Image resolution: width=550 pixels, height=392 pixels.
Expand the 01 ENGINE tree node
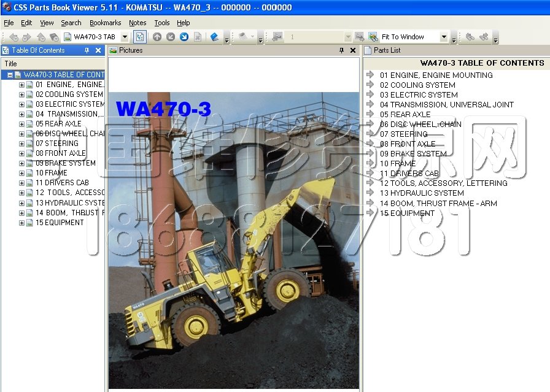(x=21, y=85)
